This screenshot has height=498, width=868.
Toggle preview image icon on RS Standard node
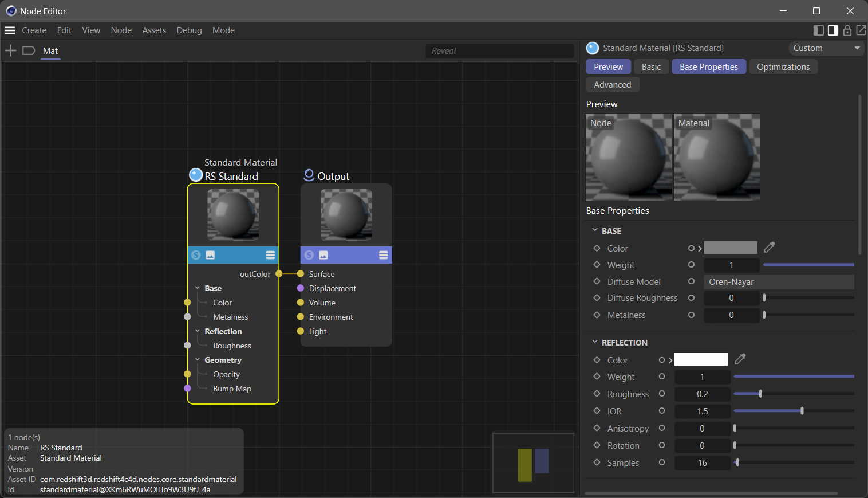(x=210, y=255)
